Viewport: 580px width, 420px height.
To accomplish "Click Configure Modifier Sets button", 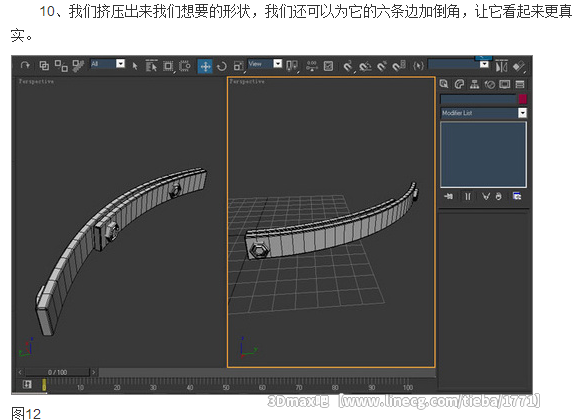I will click(x=517, y=196).
